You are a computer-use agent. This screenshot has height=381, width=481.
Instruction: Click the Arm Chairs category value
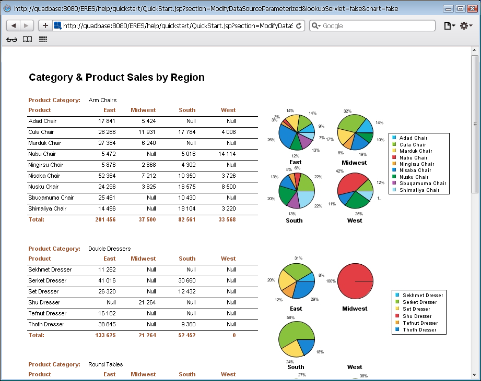tap(103, 100)
